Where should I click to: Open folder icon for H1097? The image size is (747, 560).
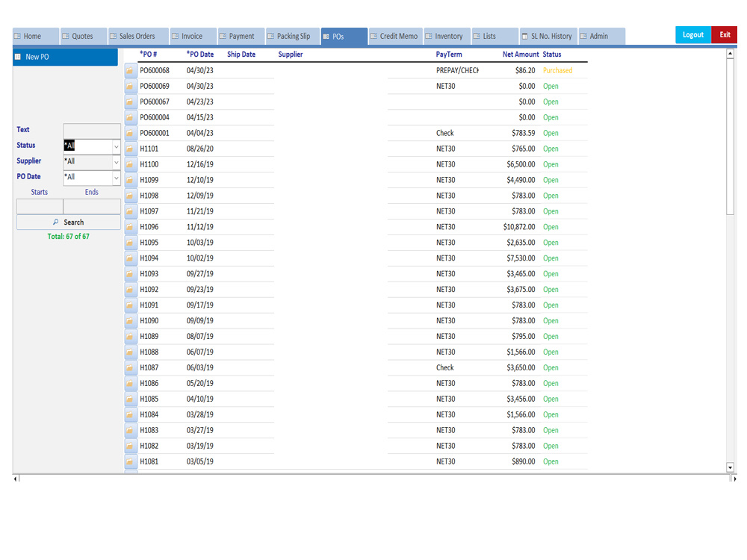point(130,211)
